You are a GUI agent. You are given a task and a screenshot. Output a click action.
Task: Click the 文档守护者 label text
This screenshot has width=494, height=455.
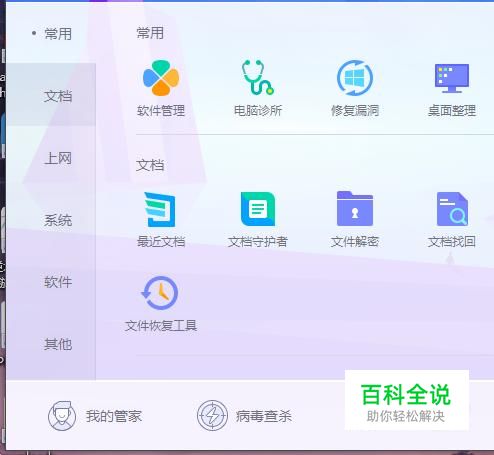coord(258,242)
